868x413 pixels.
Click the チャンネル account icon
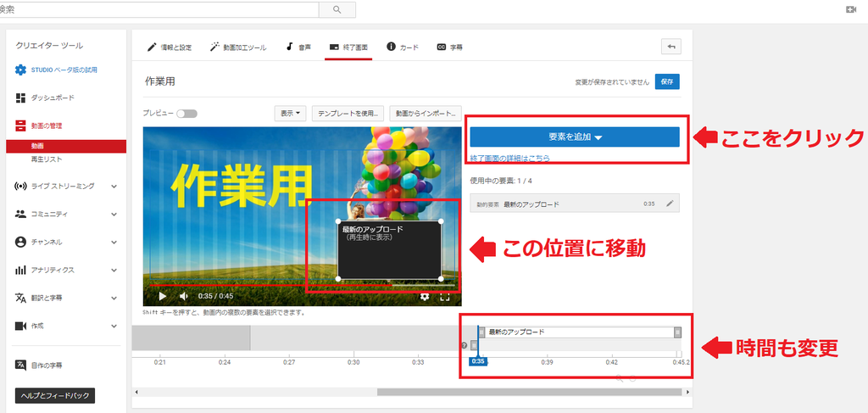click(x=20, y=242)
